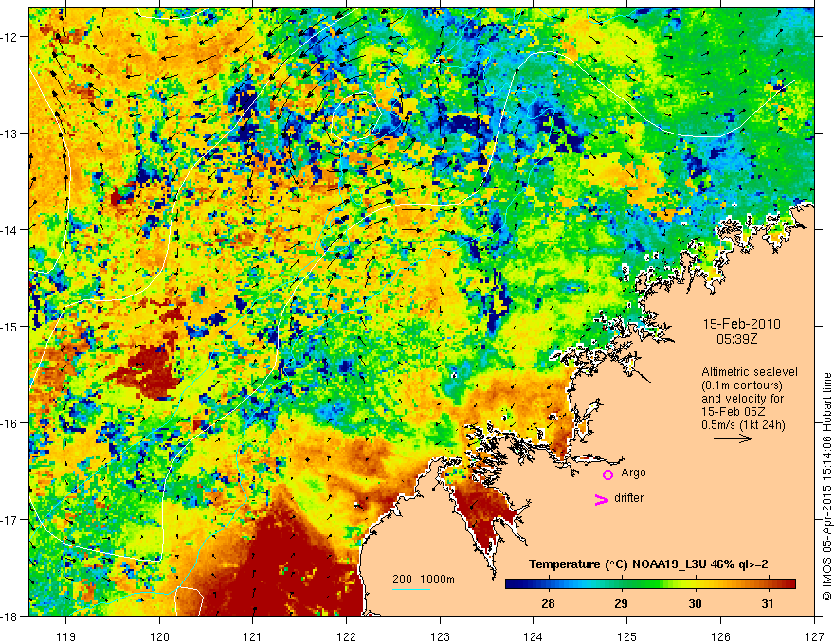Viewport: 834px width, 644px height.
Task: Click the 200 1000m depth contour label
Action: click(x=424, y=580)
